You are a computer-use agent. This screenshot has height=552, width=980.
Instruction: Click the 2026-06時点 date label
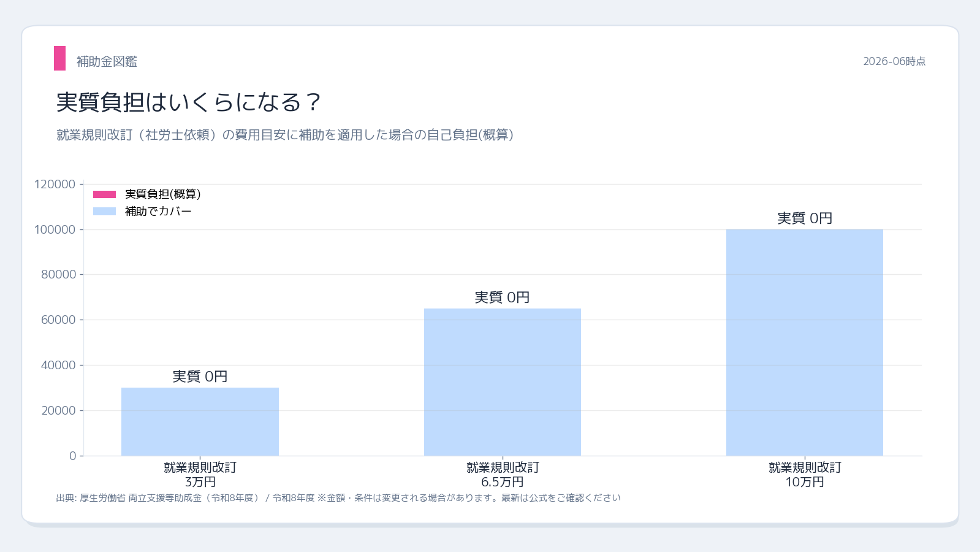(894, 61)
